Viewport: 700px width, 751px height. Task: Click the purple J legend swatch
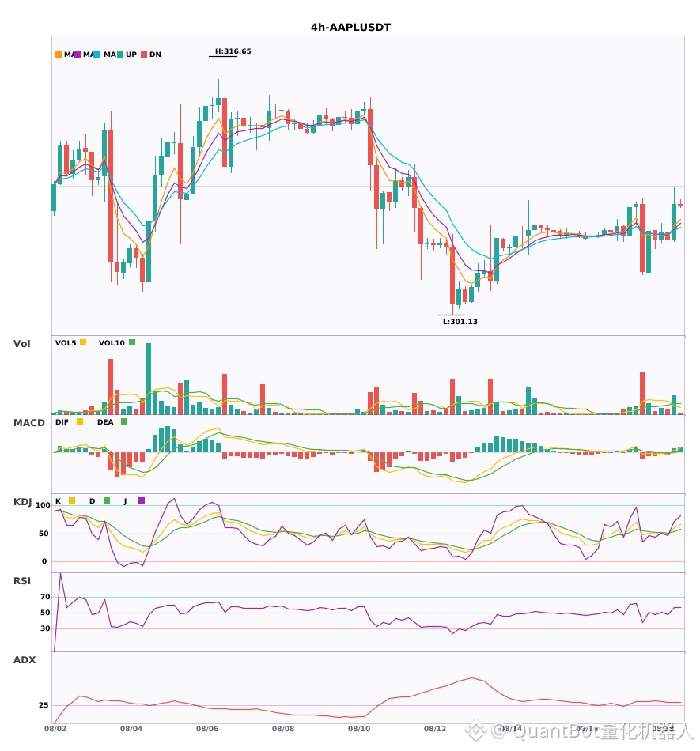click(x=142, y=500)
